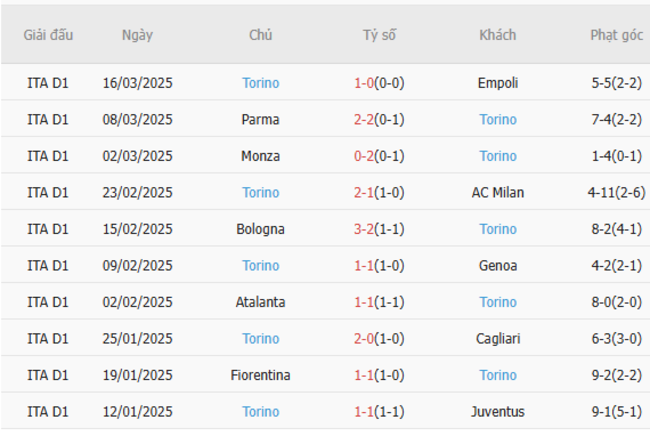Open the 2-2 score of Parma match

point(364,119)
